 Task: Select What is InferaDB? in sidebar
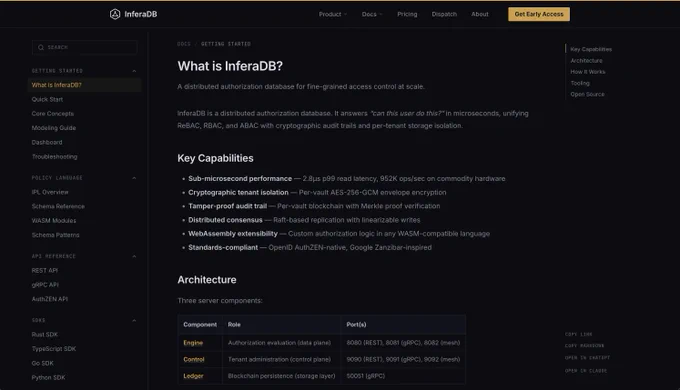pyautogui.click(x=85, y=85)
